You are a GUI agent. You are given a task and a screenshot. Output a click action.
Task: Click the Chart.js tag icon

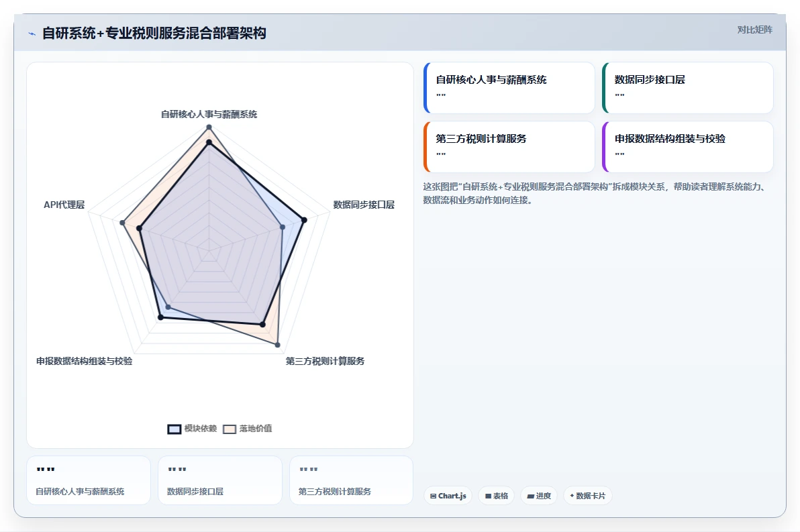coord(433,496)
